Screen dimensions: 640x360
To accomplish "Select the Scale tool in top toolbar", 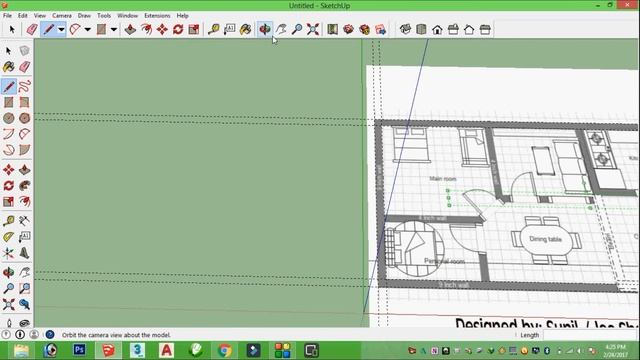I will (x=194, y=29).
